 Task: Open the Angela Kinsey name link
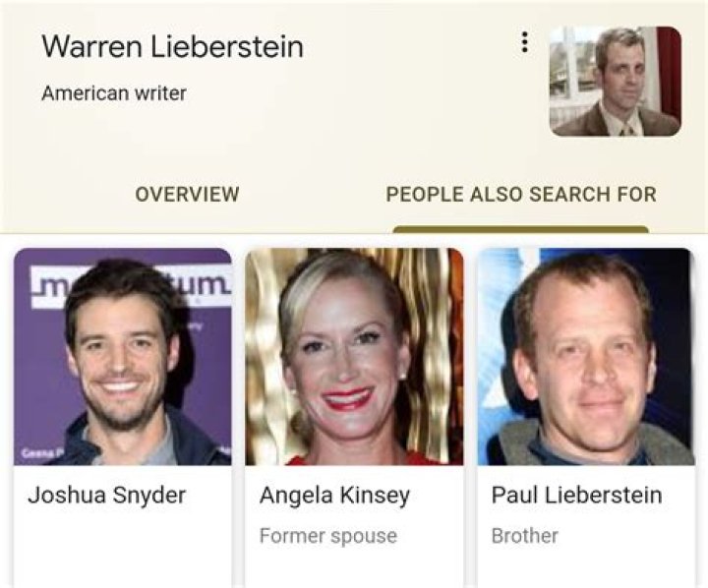click(334, 495)
